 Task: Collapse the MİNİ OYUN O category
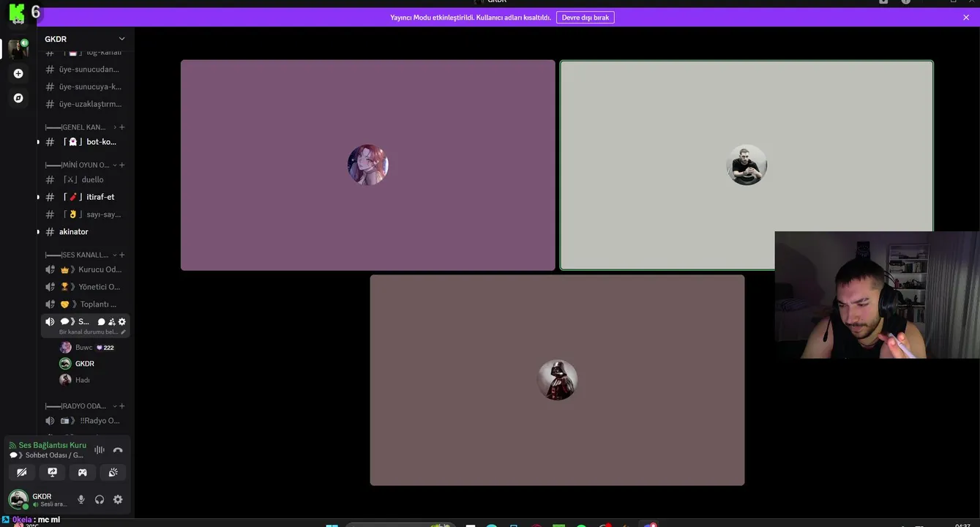coord(78,165)
